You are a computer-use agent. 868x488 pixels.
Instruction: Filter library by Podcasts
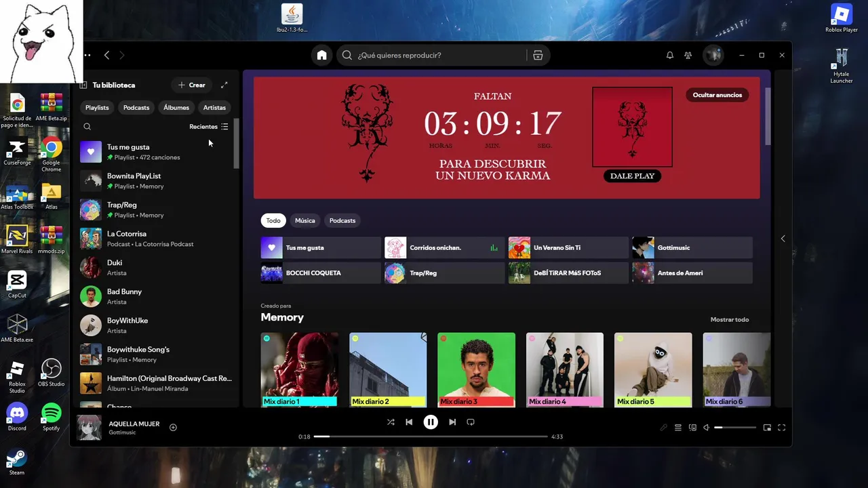pyautogui.click(x=136, y=108)
